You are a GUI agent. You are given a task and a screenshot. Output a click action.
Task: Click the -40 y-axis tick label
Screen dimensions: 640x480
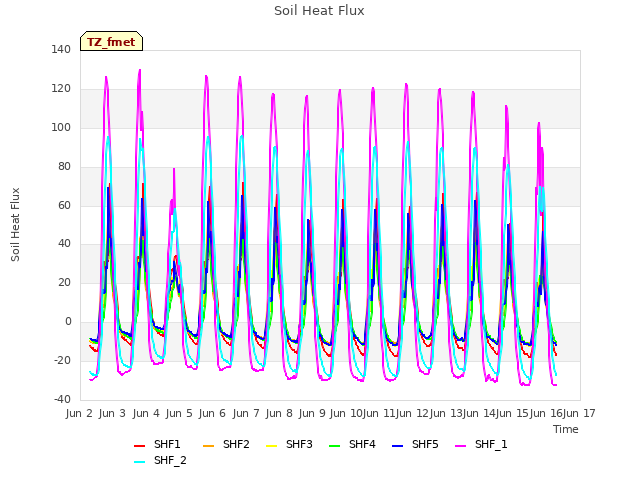pyautogui.click(x=62, y=399)
